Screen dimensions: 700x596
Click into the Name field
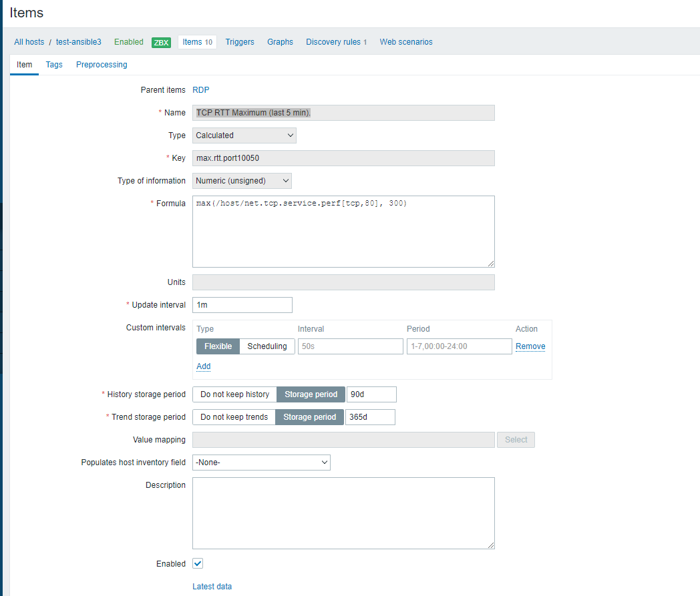coord(343,113)
